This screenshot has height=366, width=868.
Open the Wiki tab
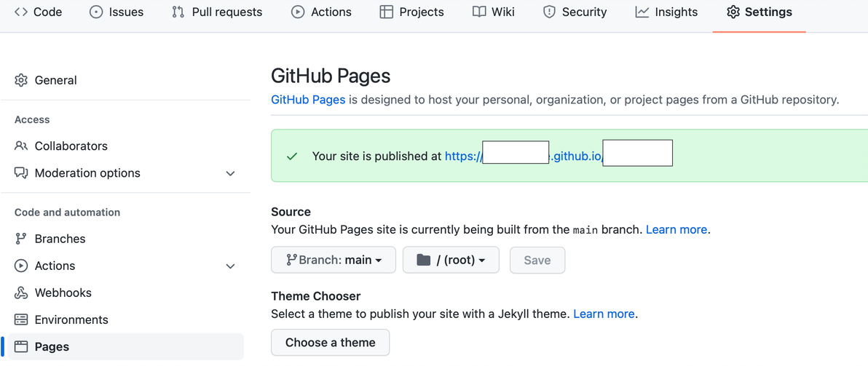(x=493, y=12)
